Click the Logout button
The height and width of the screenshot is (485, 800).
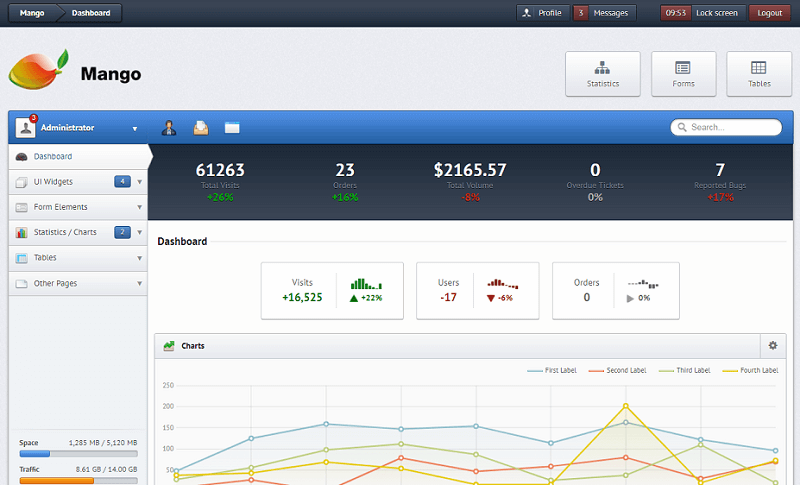[x=769, y=13]
